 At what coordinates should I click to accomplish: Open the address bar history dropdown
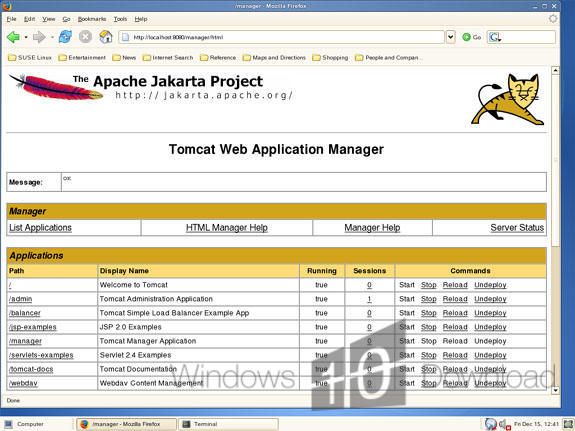point(450,37)
